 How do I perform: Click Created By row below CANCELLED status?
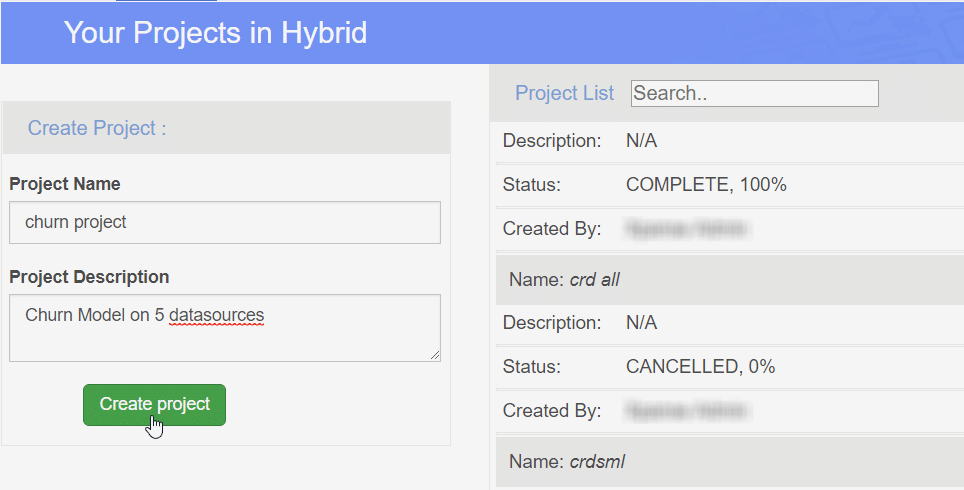[x=730, y=411]
